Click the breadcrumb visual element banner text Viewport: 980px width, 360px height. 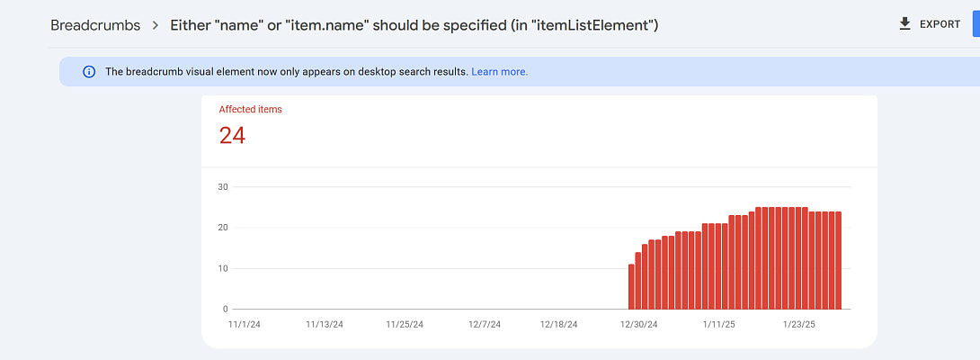(x=286, y=72)
